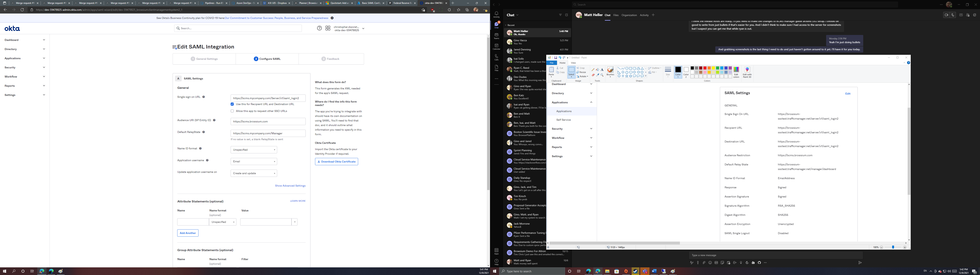Click Download Okta Certificate button

tap(336, 161)
